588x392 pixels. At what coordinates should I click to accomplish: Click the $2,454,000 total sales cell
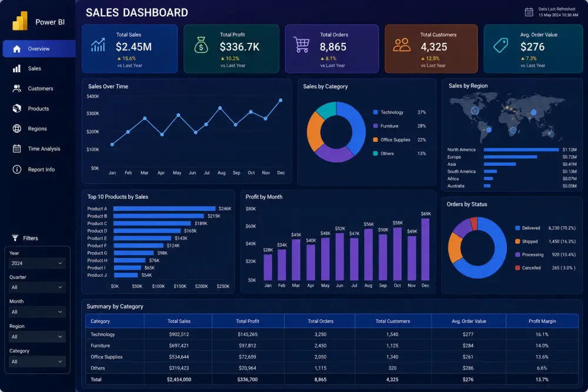[179, 379]
